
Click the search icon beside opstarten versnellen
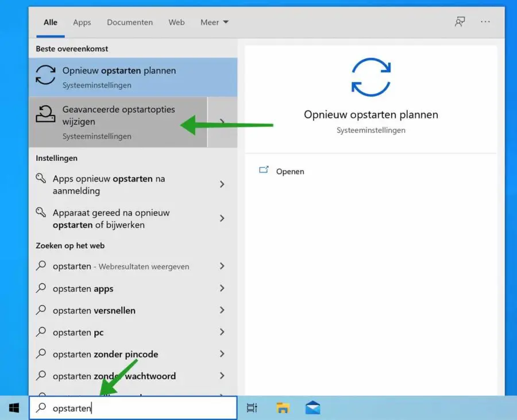(41, 310)
